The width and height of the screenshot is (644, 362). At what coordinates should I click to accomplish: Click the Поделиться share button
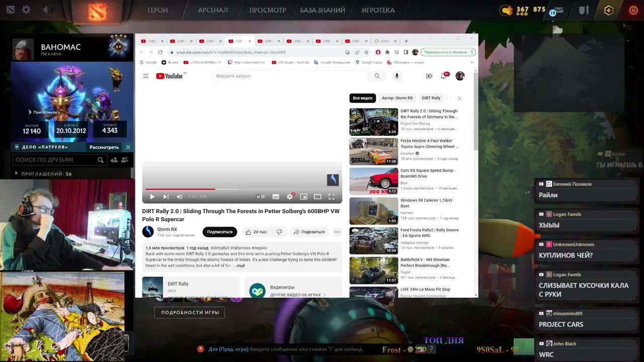[309, 232]
